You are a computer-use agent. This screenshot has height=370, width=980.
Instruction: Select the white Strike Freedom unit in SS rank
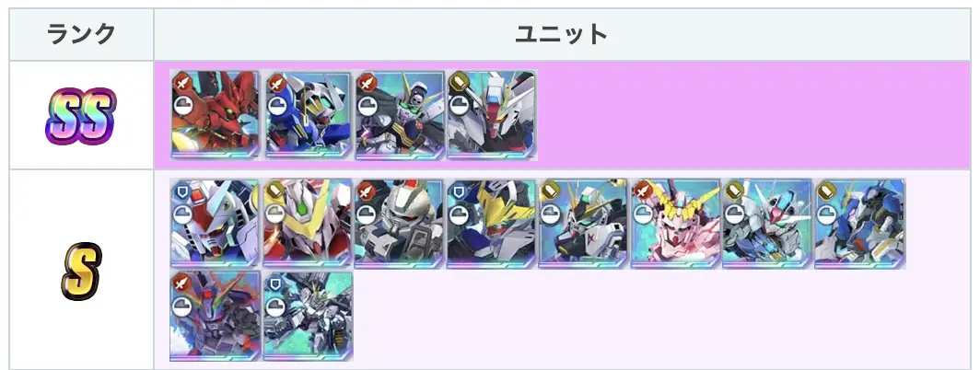coord(492,115)
